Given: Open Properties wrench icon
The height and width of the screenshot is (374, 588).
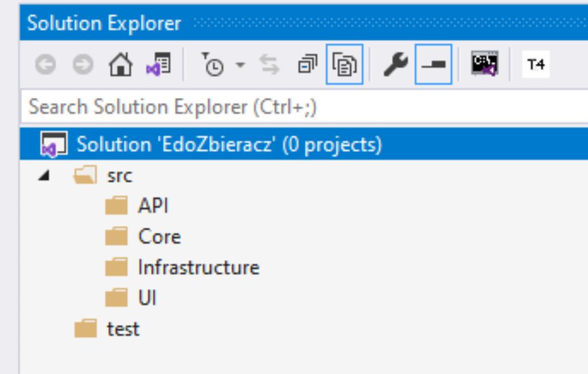Looking at the screenshot, I should (395, 64).
